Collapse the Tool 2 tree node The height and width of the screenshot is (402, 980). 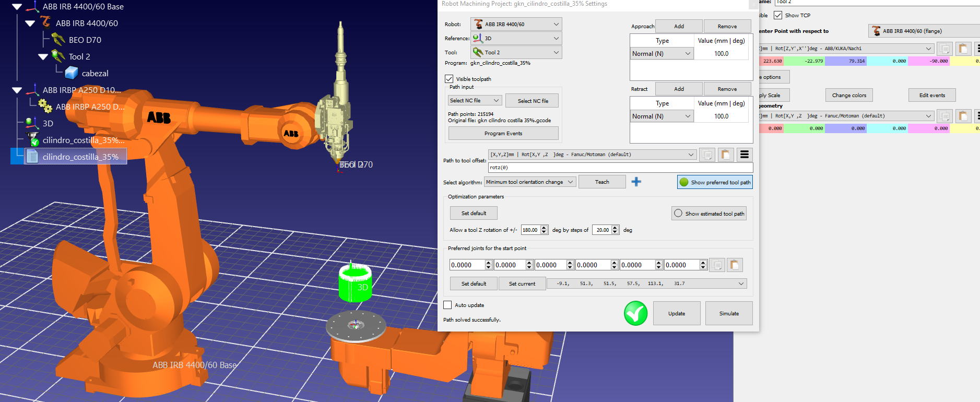click(x=43, y=57)
